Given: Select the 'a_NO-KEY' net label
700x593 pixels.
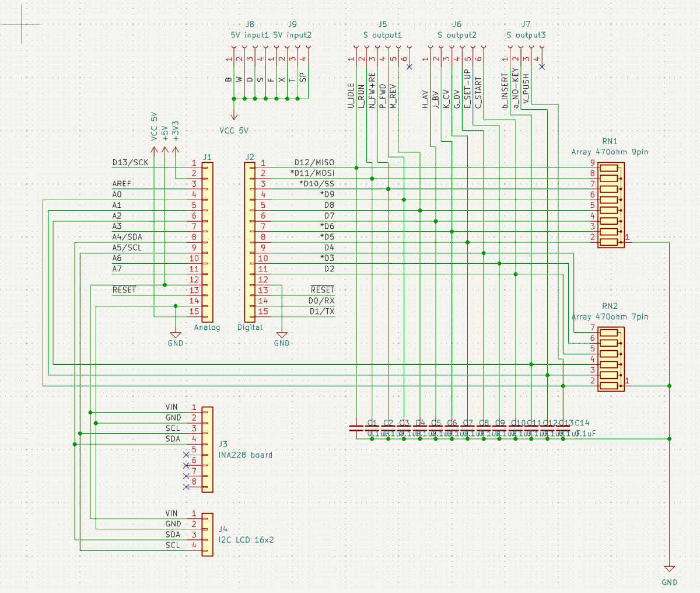Looking at the screenshot, I should pos(516,89).
